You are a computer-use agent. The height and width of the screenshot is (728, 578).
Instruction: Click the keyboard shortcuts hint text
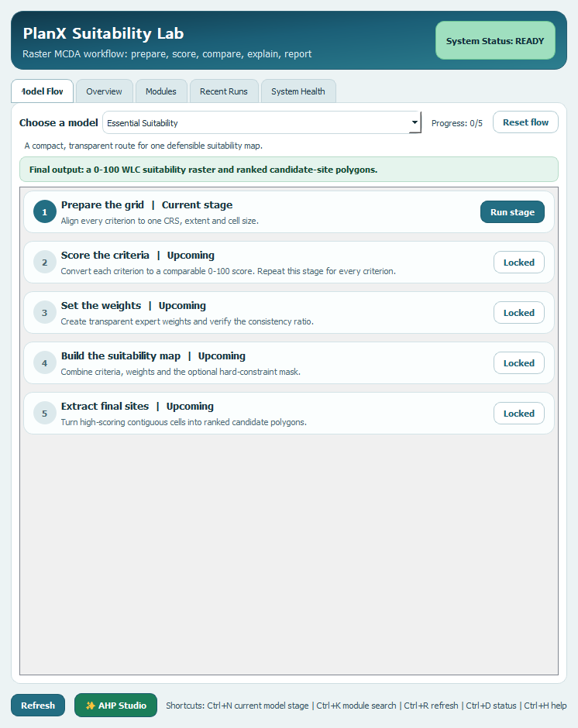[366, 706]
